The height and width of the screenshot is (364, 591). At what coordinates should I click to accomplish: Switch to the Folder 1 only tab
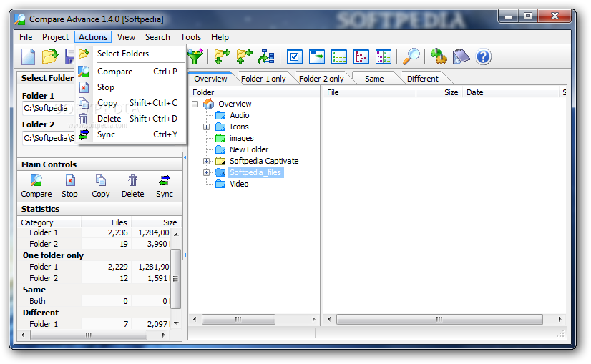click(x=263, y=79)
